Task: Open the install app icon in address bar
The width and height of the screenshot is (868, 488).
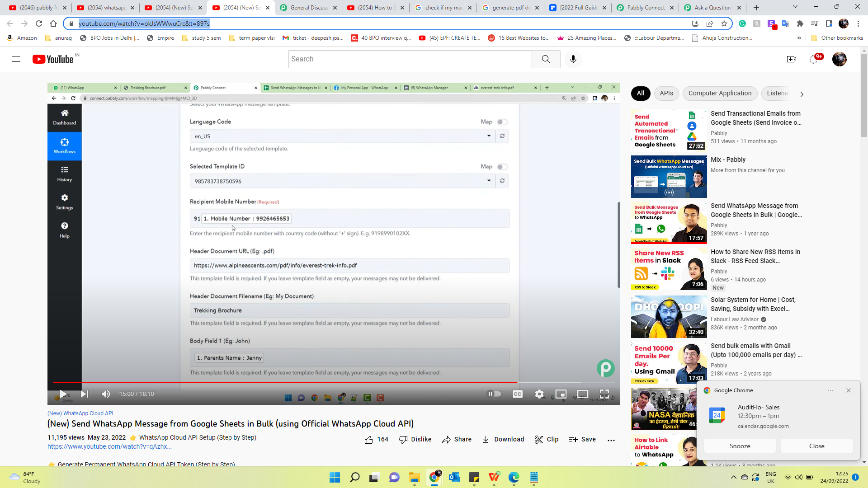Action: click(695, 23)
